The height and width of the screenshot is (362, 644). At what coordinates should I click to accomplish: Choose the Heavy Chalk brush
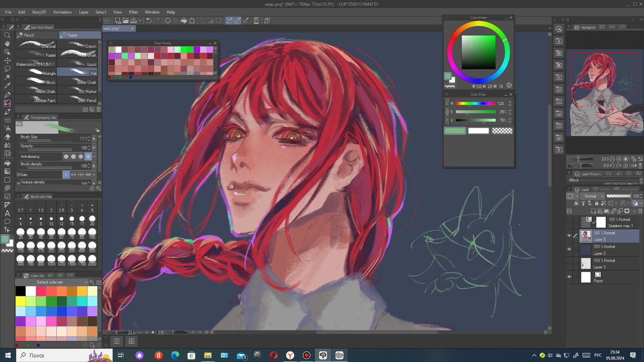click(36, 91)
